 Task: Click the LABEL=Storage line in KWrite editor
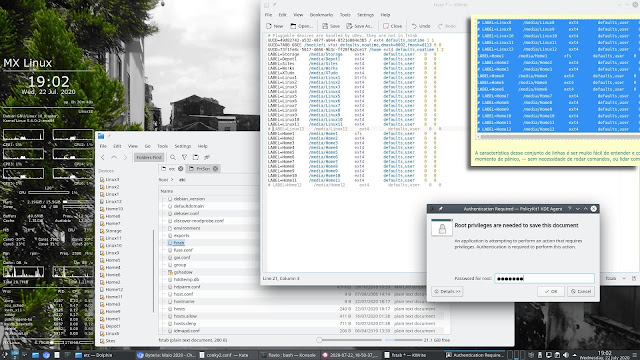tap(352, 54)
